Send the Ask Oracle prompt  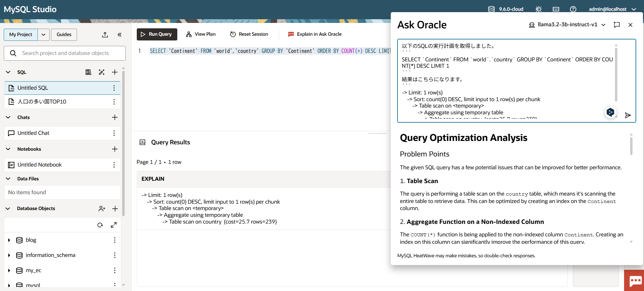pyautogui.click(x=628, y=115)
